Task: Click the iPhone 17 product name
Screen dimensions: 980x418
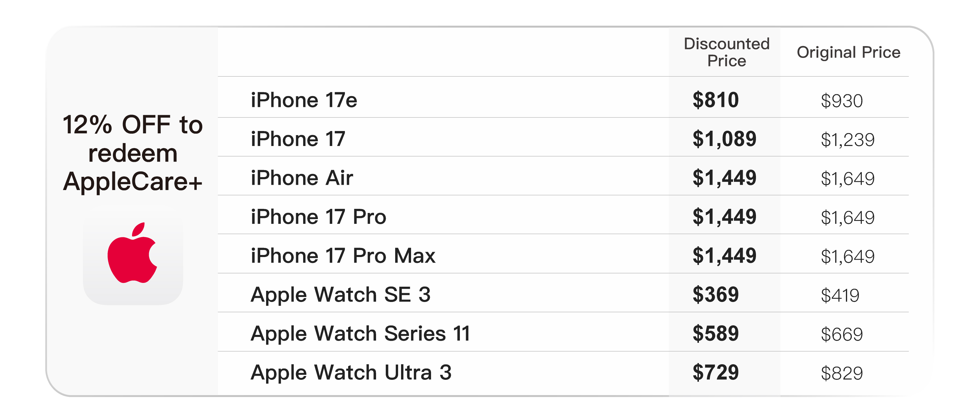Action: point(298,139)
